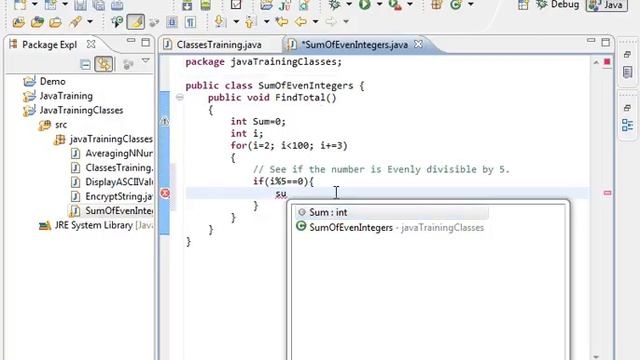Jump to previous annotation arrow icon
Screen dimensions: 640x360
coord(250,22)
